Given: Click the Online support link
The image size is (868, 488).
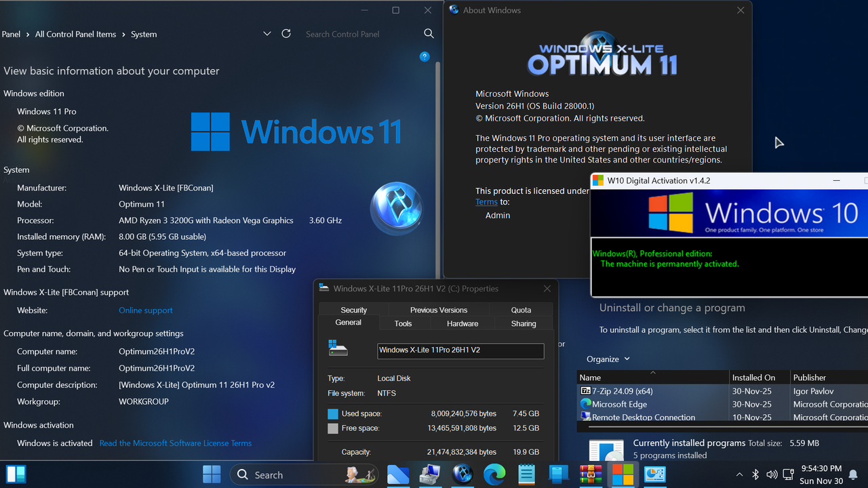Looking at the screenshot, I should coord(145,310).
